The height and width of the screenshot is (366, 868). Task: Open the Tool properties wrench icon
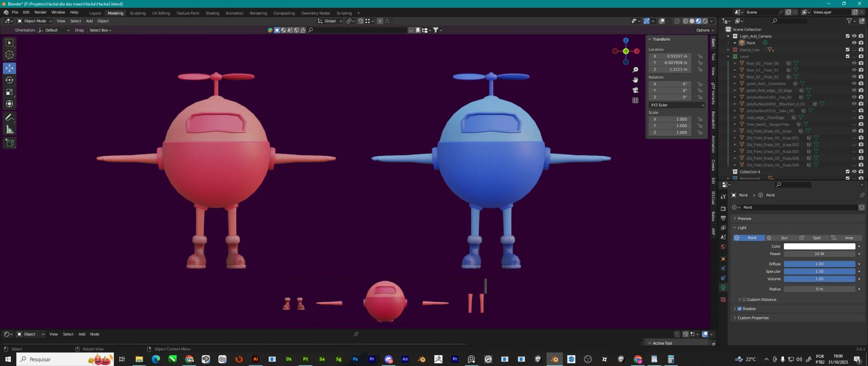pyautogui.click(x=723, y=197)
